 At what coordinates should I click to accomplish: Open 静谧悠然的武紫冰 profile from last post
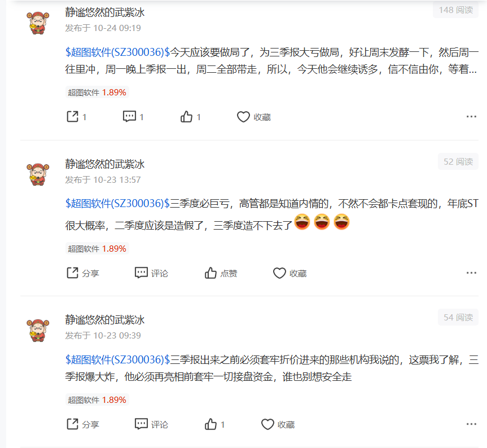point(104,319)
